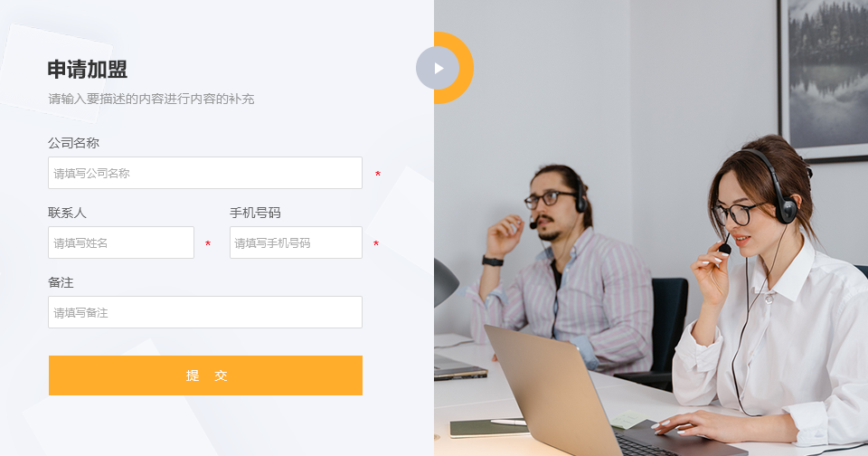Screen dimensions: 868x456
Task: Click the 公司名称 field label
Action: click(x=73, y=143)
